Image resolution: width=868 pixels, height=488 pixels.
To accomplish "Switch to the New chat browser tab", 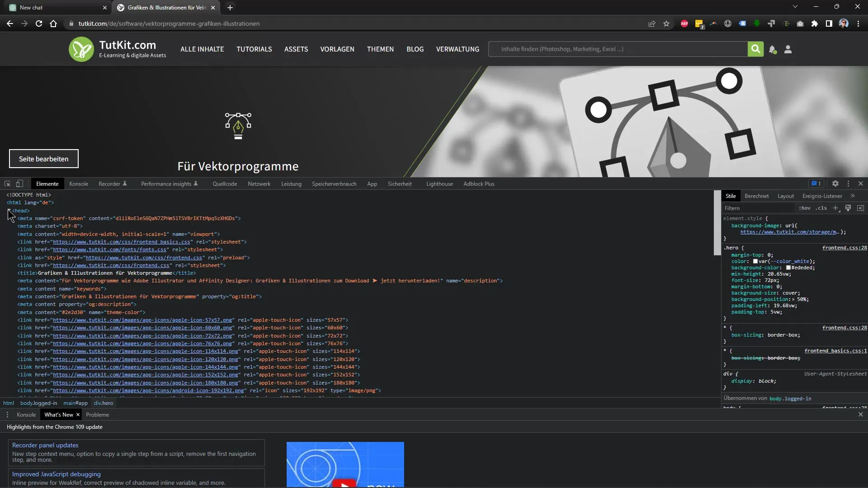I will click(57, 7).
